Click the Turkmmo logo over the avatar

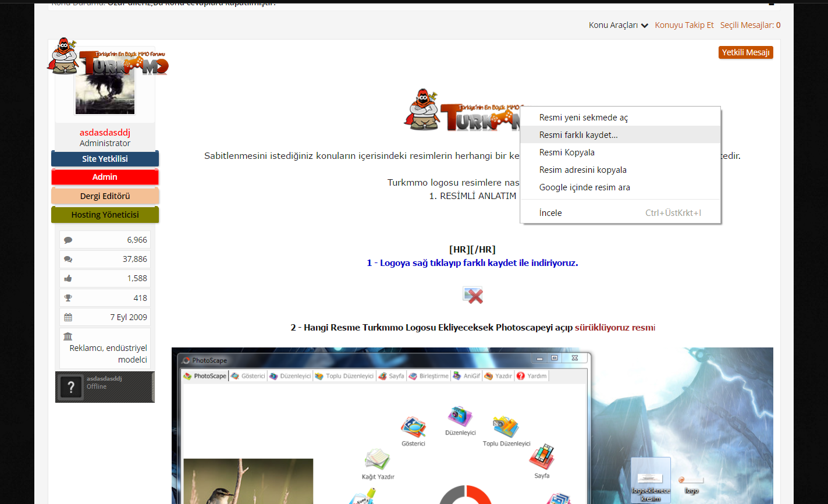coord(108,56)
